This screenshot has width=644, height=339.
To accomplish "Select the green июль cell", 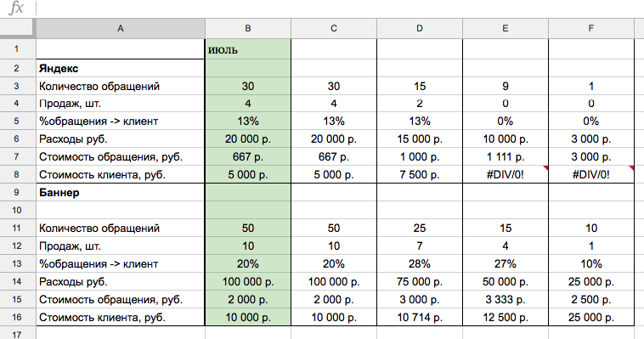I will pos(248,49).
